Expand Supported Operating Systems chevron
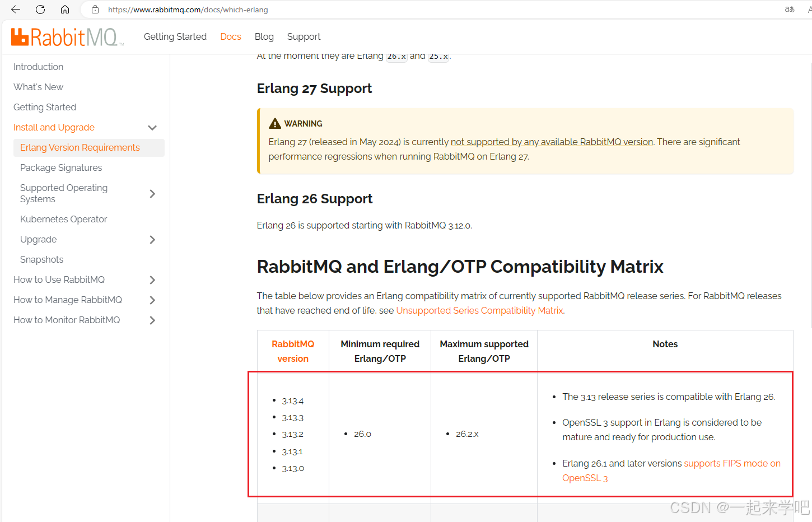This screenshot has width=812, height=522. tap(152, 194)
